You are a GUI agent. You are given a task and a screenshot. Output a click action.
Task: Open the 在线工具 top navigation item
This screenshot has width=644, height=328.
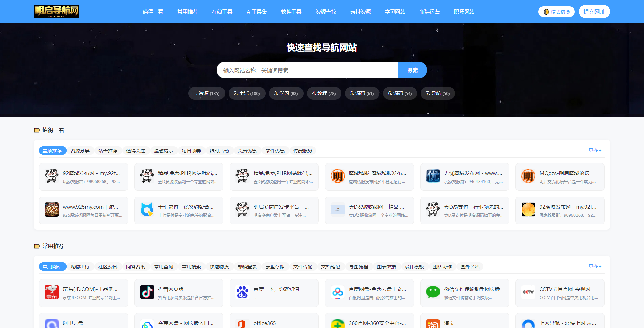tap(222, 12)
